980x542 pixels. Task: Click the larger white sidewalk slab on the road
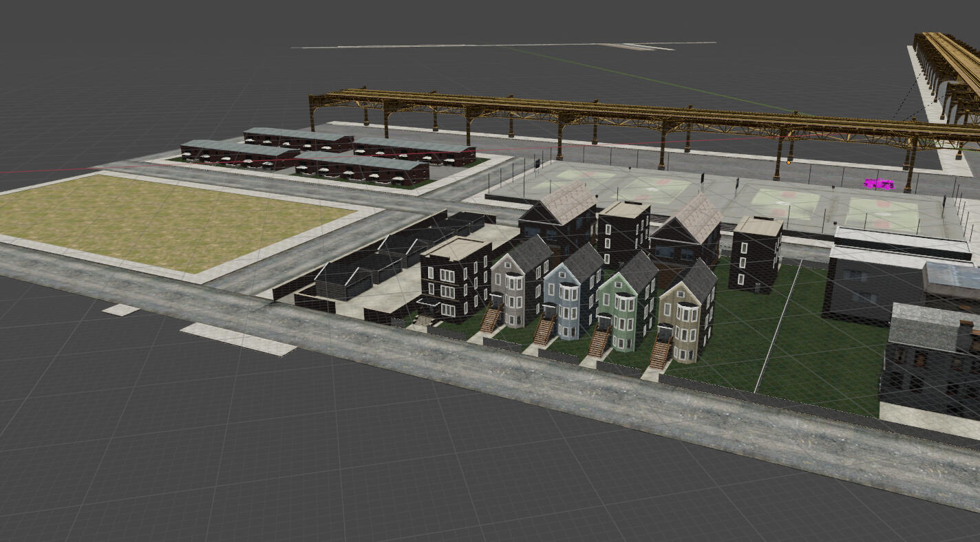[237, 339]
